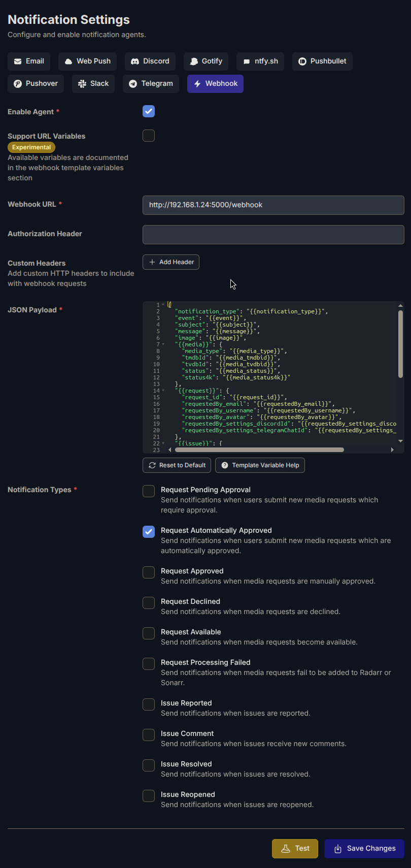Open the Email notification agent tab
This screenshot has width=411, height=868.
tap(29, 61)
